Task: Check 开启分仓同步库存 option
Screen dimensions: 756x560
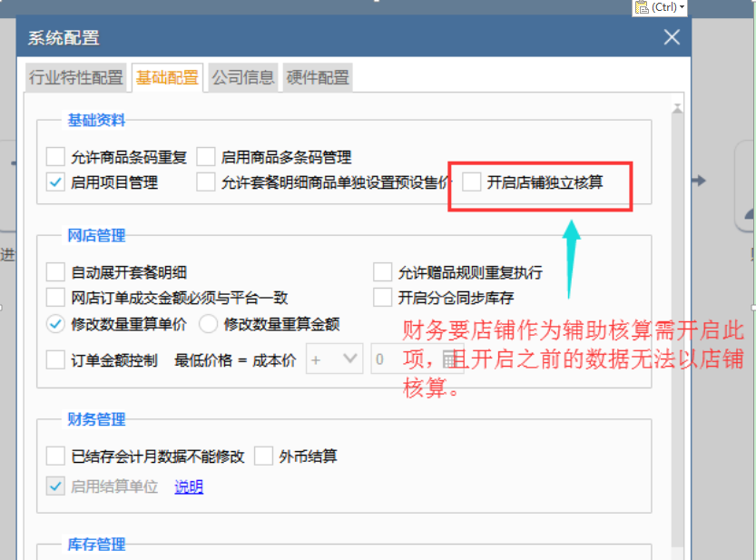Action: coord(382,298)
